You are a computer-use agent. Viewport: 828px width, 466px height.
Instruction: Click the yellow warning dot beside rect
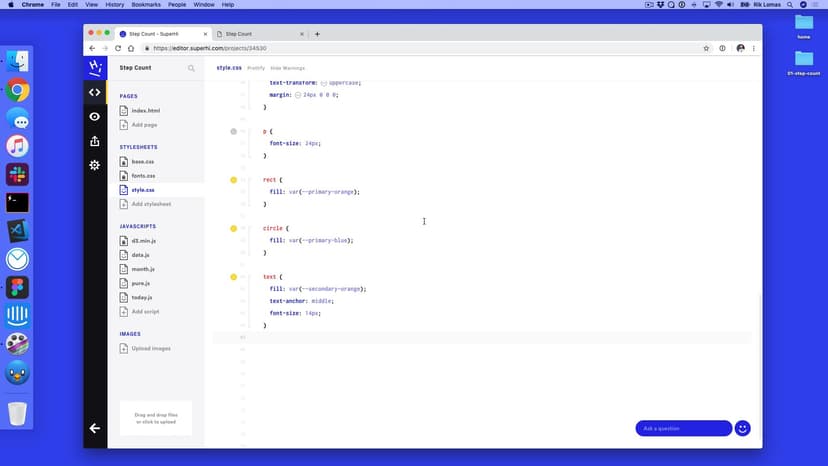coord(233,180)
